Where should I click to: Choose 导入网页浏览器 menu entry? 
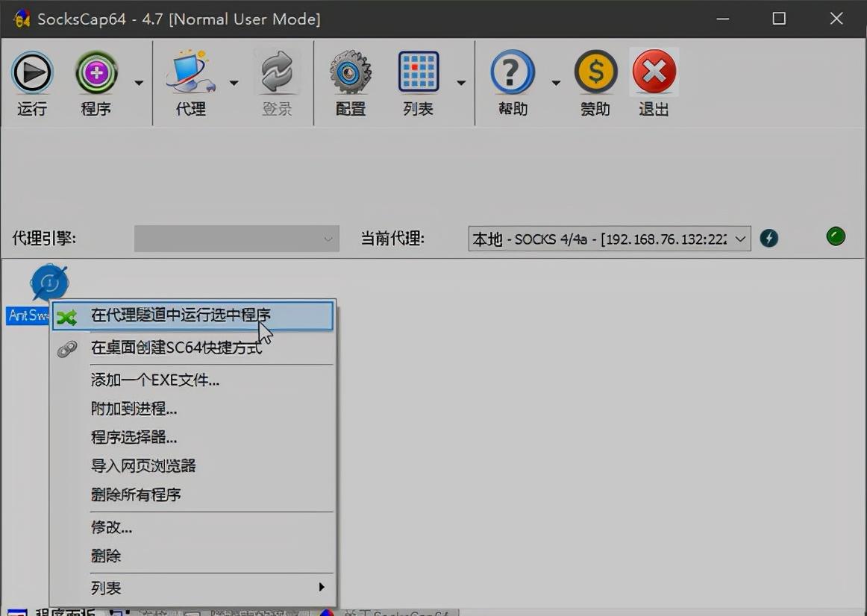click(x=193, y=466)
